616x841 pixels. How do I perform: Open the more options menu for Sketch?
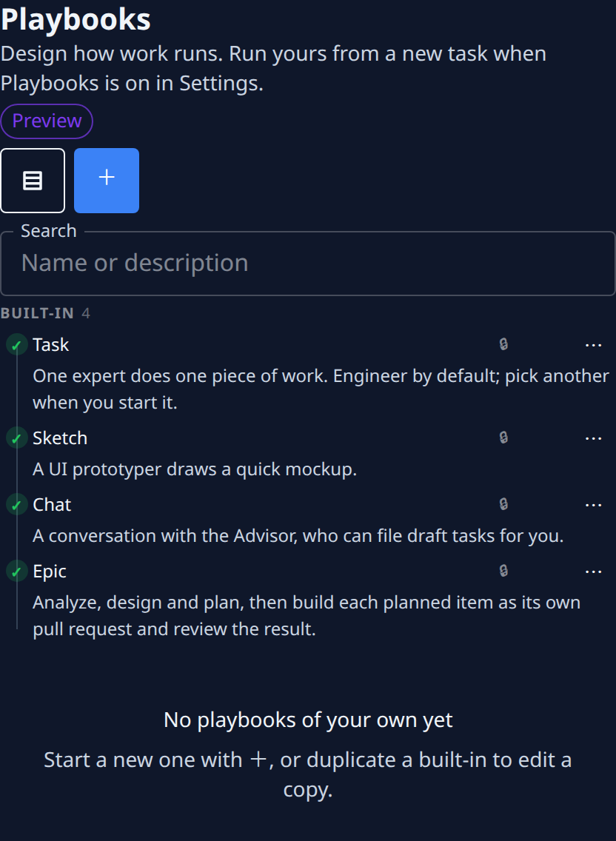pos(593,438)
